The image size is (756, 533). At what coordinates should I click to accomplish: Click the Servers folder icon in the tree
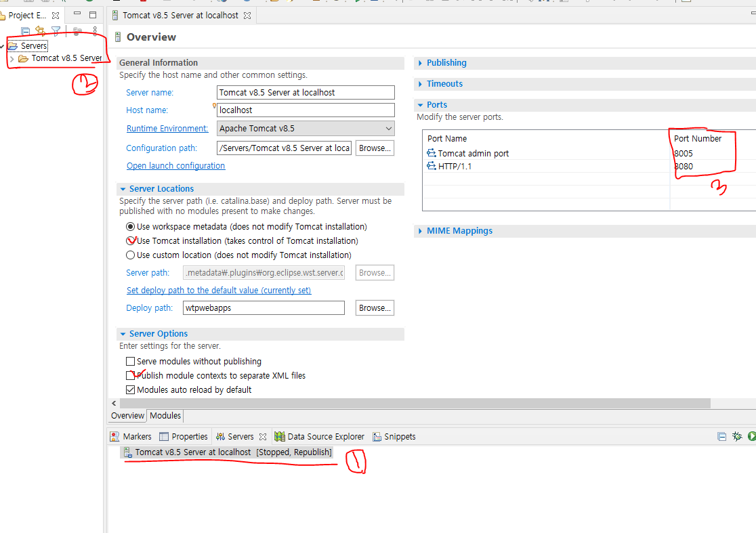tap(13, 46)
